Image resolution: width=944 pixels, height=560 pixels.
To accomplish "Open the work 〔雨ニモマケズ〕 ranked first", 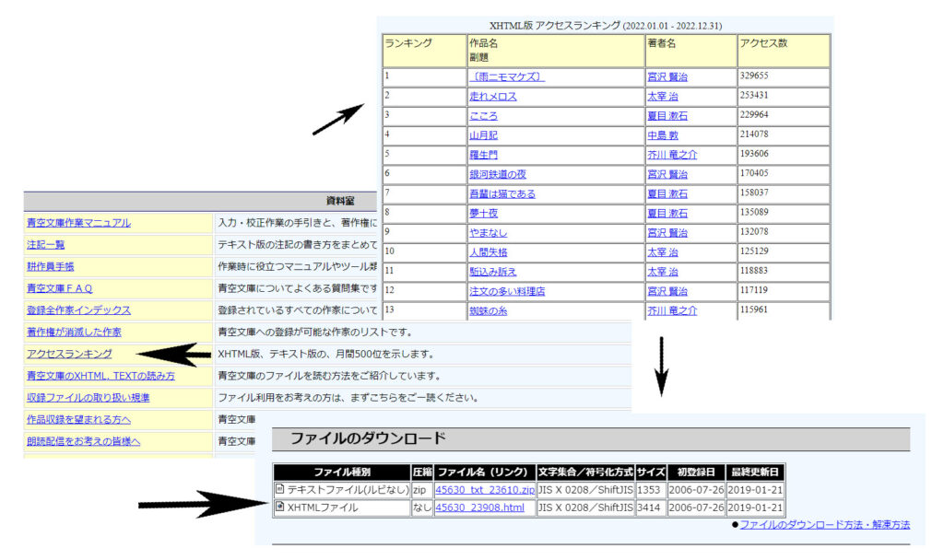I will tap(507, 77).
